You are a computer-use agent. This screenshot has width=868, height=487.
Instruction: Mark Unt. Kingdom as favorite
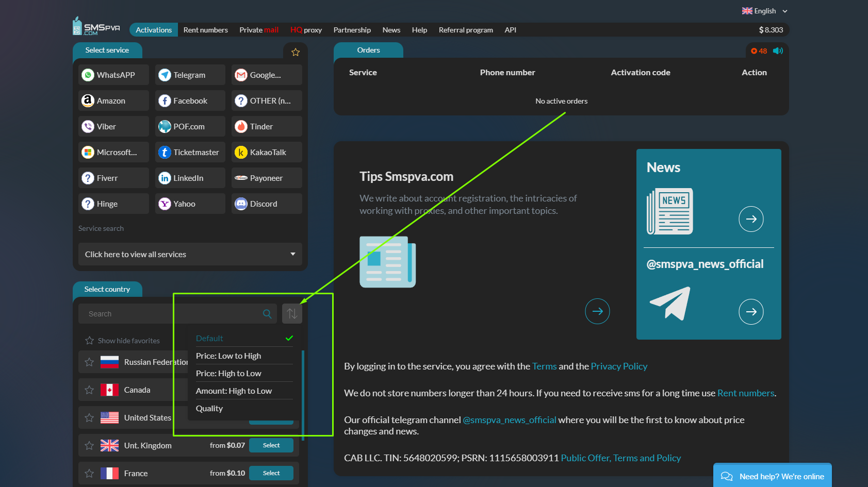point(89,446)
